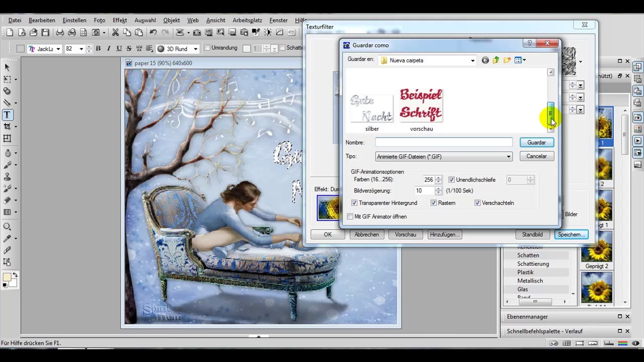Click the Cancelar button
644x362 pixels.
coord(536,156)
